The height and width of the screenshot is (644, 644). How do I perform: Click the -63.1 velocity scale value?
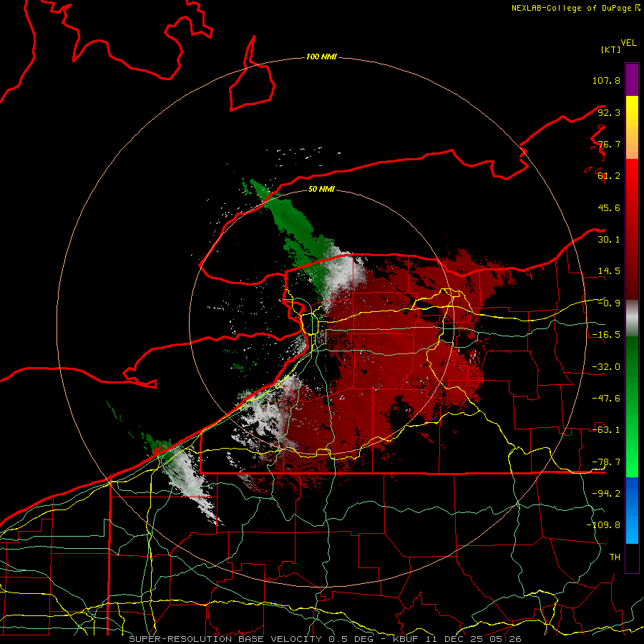coord(606,430)
